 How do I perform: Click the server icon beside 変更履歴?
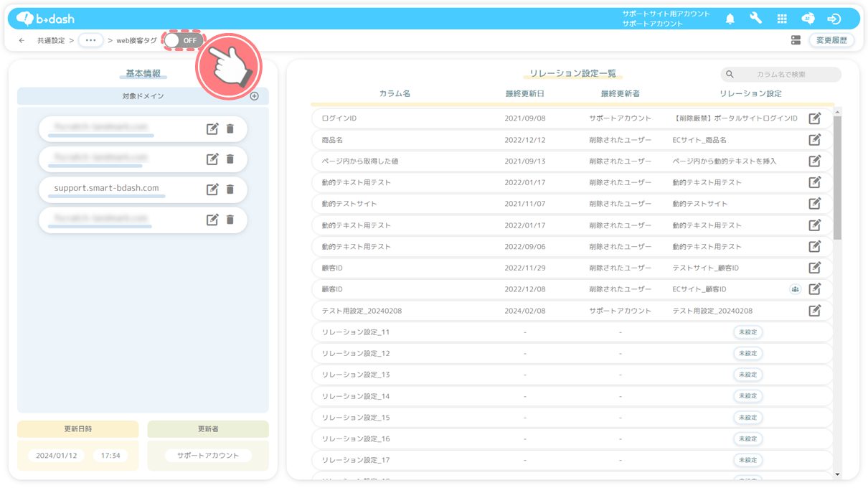[x=796, y=41]
